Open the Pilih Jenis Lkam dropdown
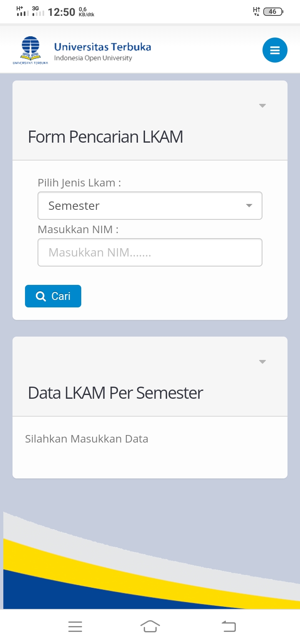The image size is (300, 644). 150,205
